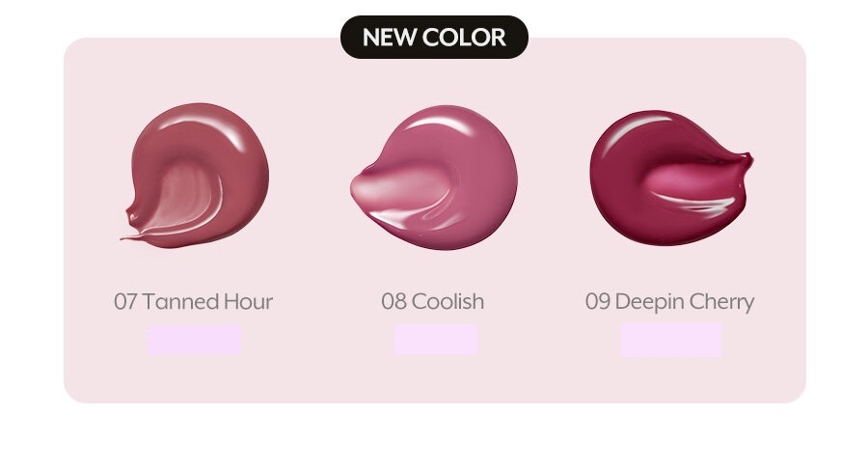Select the 08 Coolish lipstick swatch
Screen dimensions: 868x469
[434, 178]
